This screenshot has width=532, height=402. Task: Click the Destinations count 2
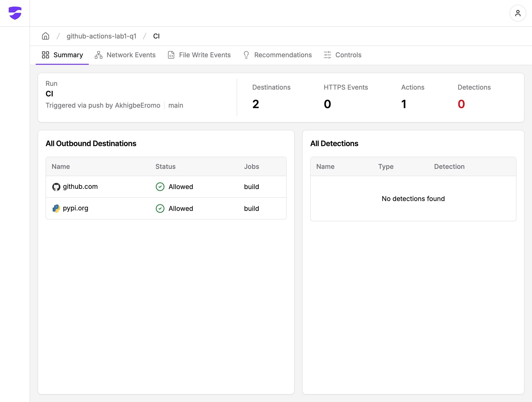pyautogui.click(x=256, y=104)
